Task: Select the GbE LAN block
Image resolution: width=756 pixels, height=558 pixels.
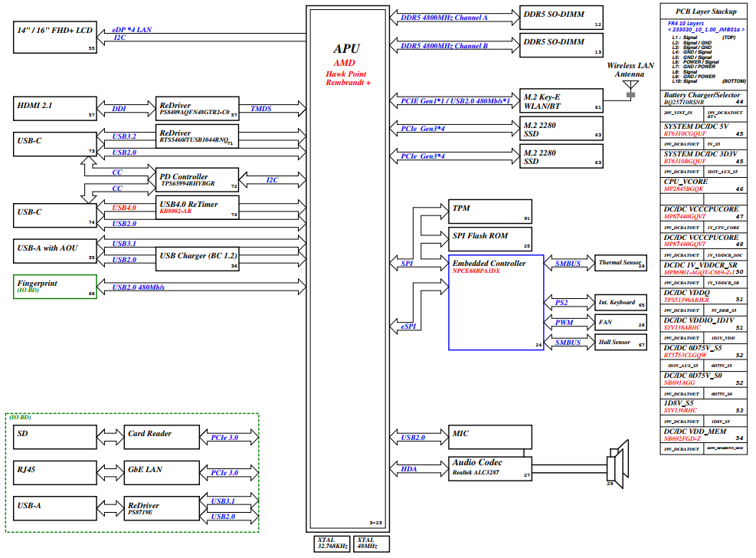Action: [x=162, y=473]
